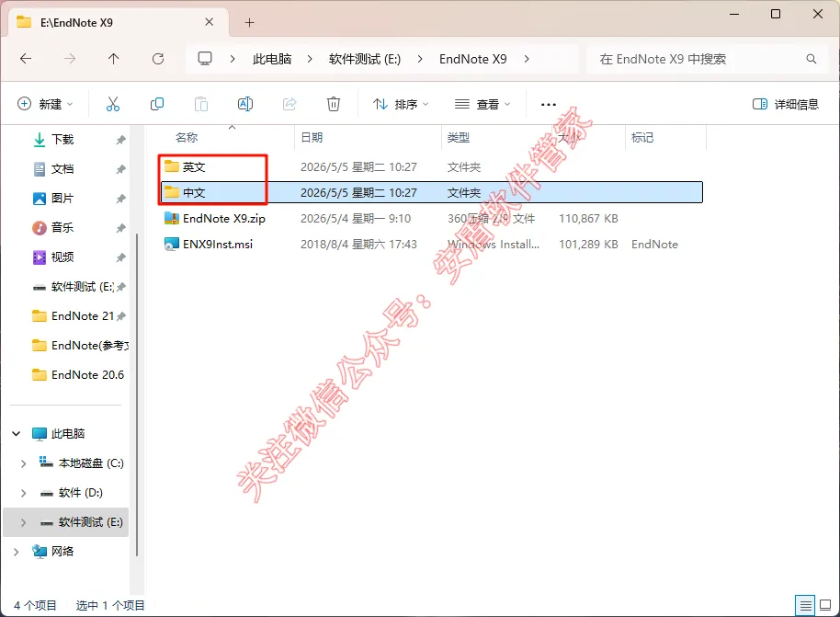Expand 软件测试 (E:) tree node
840x617 pixels.
point(23,522)
